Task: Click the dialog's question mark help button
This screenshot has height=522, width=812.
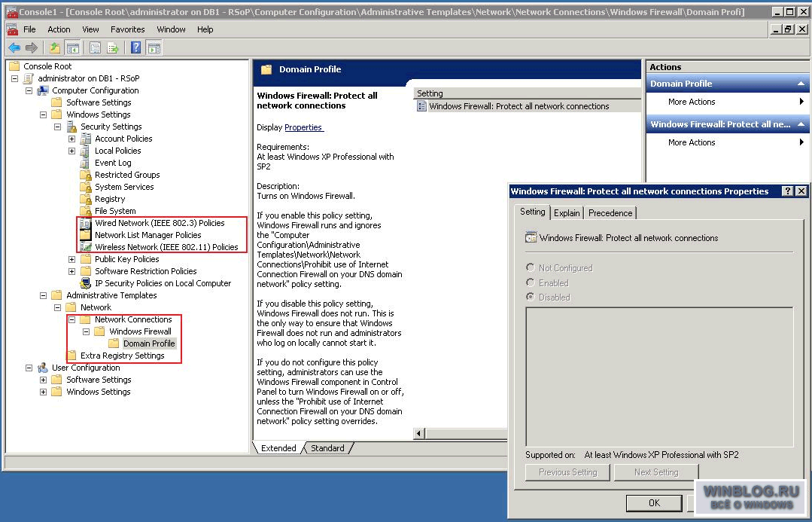Action: pos(787,191)
